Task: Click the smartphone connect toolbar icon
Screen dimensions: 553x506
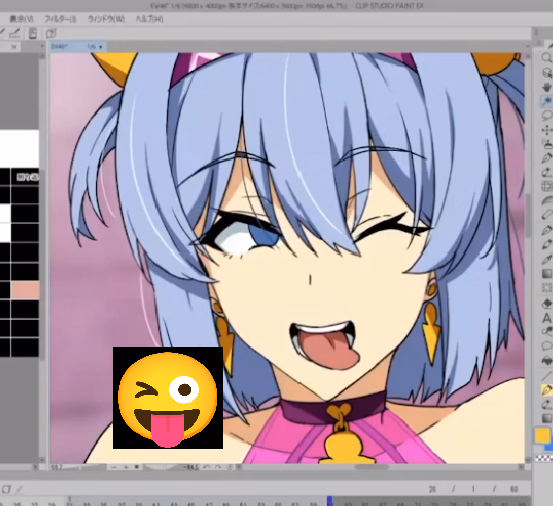Action: click(33, 33)
